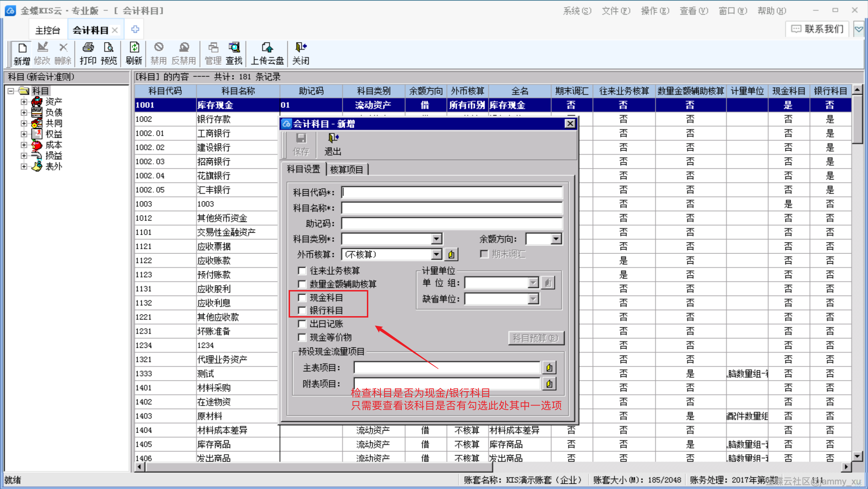Toggle the 往来业务核算 checkbox
Screen dimensions: 868x489
click(302, 271)
